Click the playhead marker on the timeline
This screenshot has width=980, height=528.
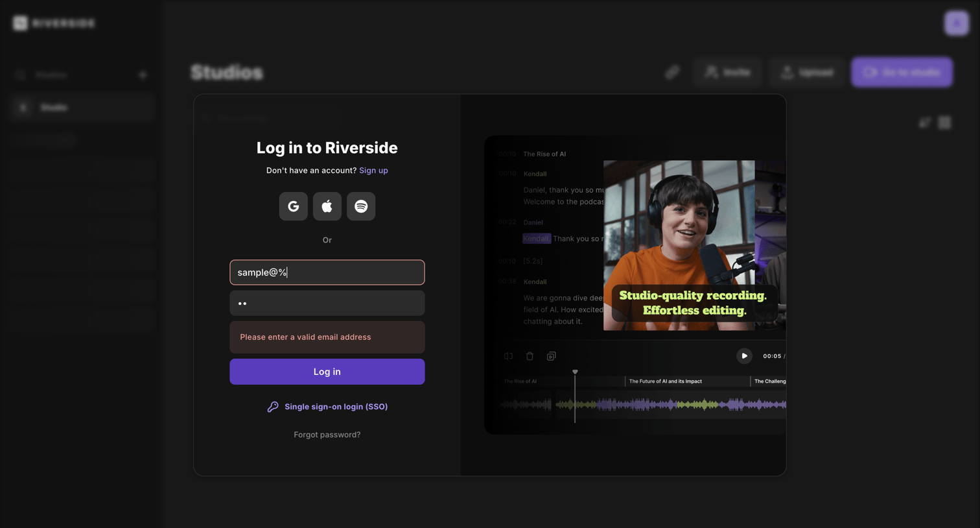[x=575, y=372]
